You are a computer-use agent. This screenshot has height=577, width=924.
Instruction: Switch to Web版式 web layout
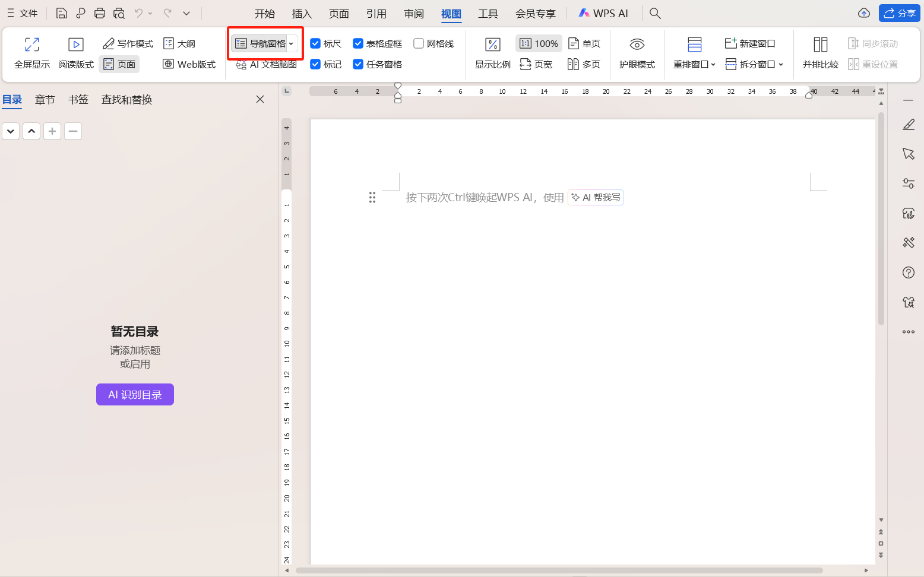(189, 64)
